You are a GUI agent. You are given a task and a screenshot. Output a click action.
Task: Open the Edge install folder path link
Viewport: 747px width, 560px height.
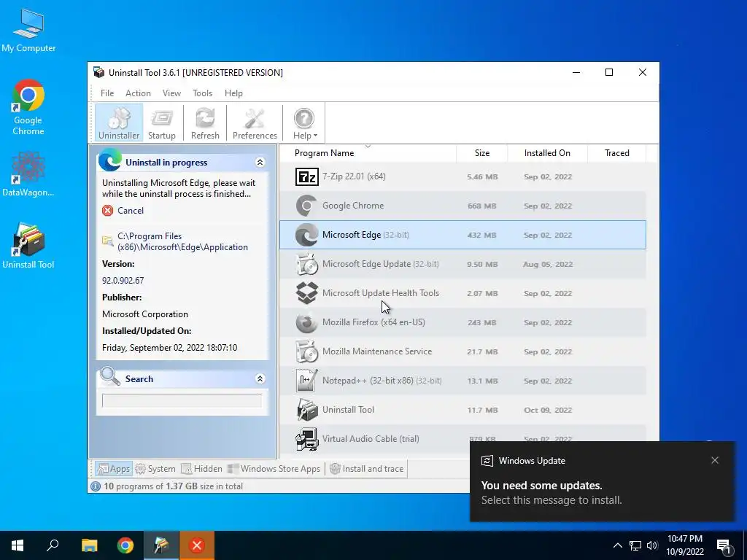pyautogui.click(x=182, y=241)
